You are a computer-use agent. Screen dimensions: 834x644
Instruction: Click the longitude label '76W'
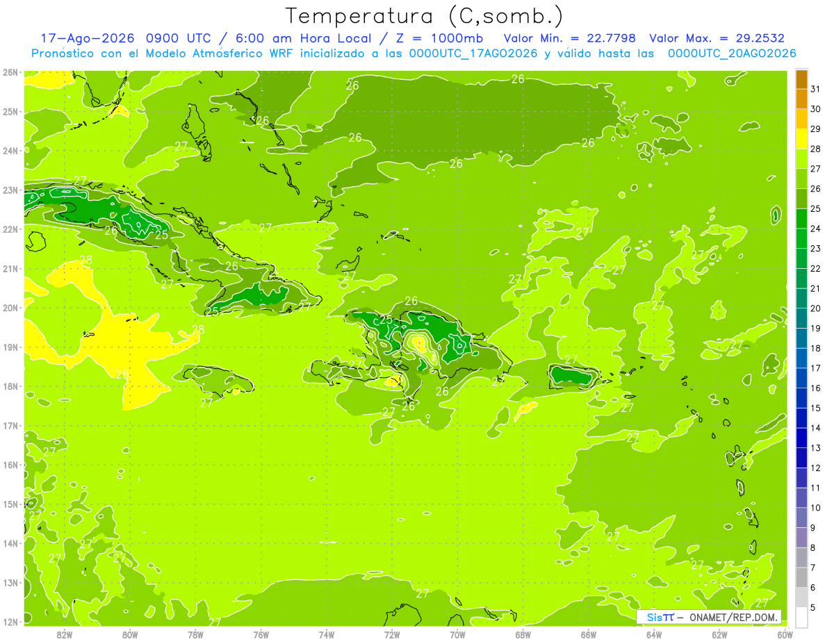[261, 634]
